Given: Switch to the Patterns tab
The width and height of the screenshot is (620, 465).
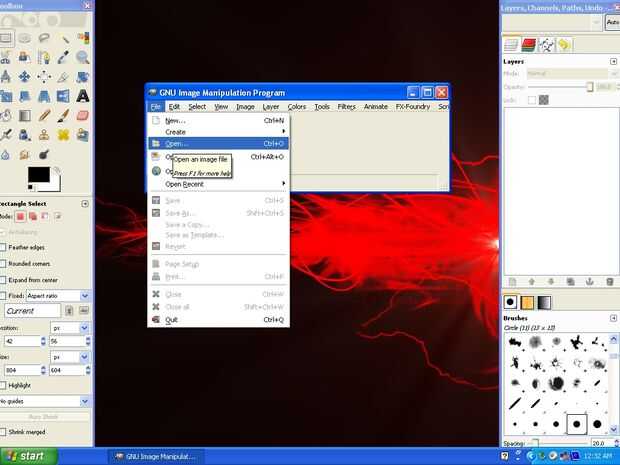Looking at the screenshot, I should pyautogui.click(x=527, y=302).
